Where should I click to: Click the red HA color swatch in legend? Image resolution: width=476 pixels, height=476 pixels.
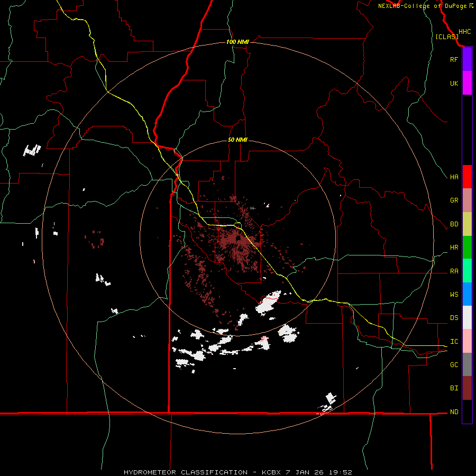pos(467,177)
